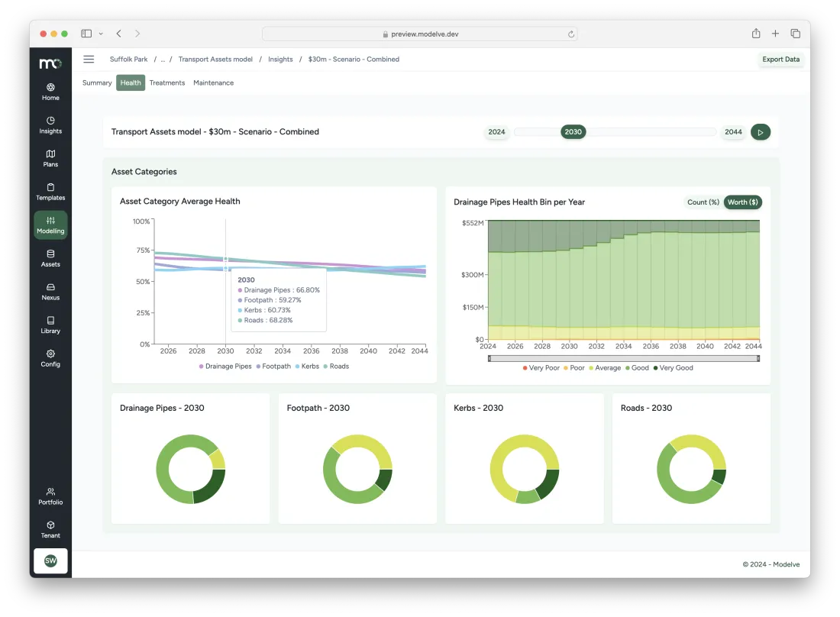840x617 pixels.
Task: Expand the breadcrumb ellipsis
Action: (x=163, y=60)
